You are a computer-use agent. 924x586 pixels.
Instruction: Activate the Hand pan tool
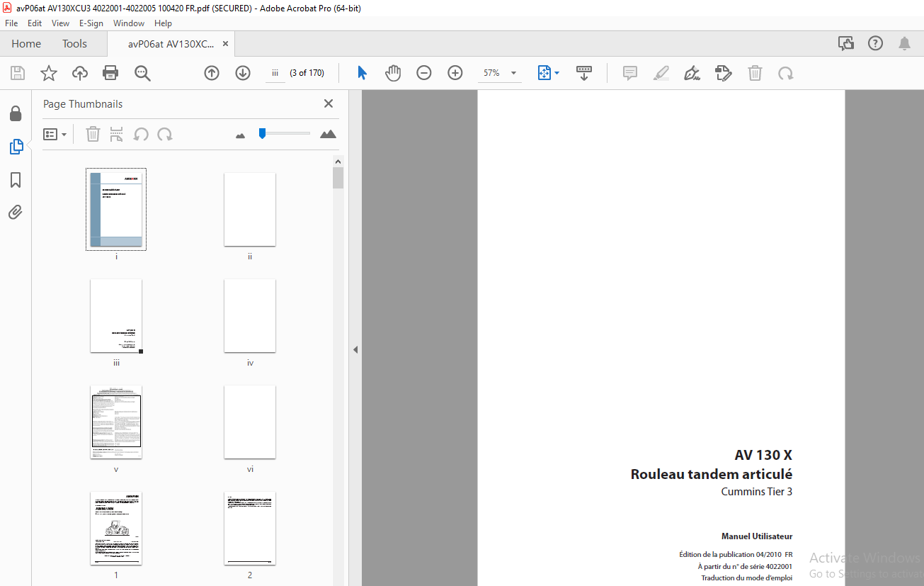tap(393, 73)
